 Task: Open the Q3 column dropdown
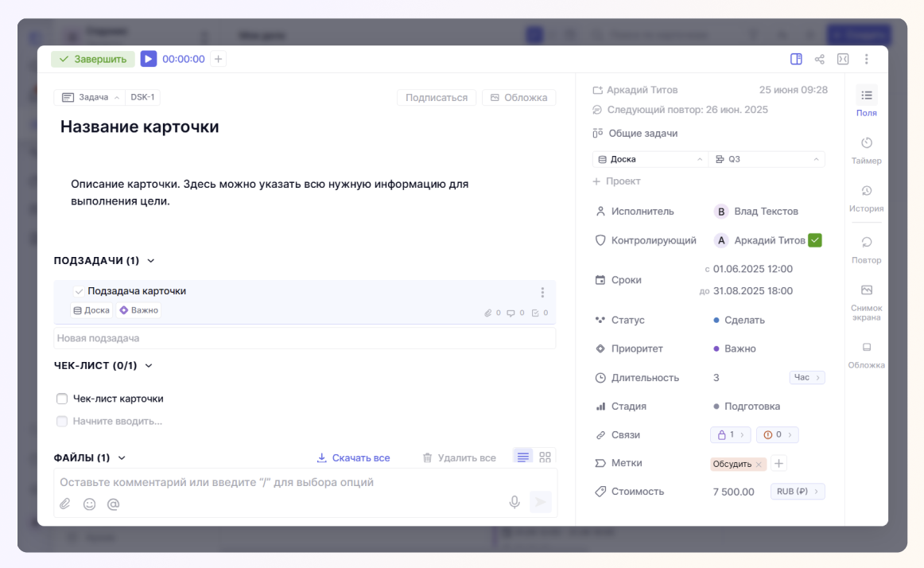(x=766, y=159)
